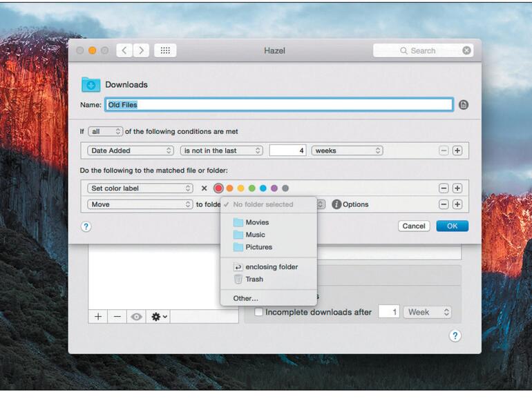Pick the green color label
Viewport: 532px width, 399px height.
coord(251,188)
